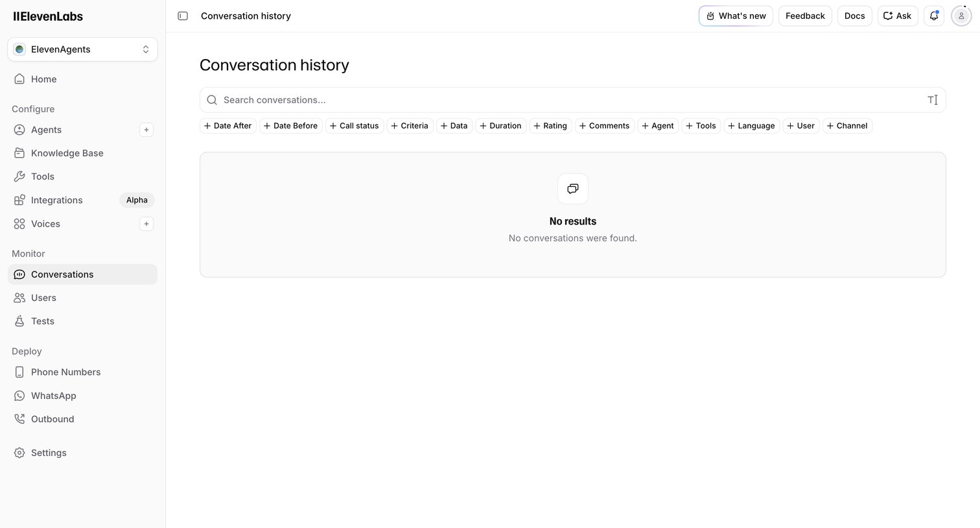Add a Date After filter
This screenshot has height=528, width=980.
tap(228, 126)
